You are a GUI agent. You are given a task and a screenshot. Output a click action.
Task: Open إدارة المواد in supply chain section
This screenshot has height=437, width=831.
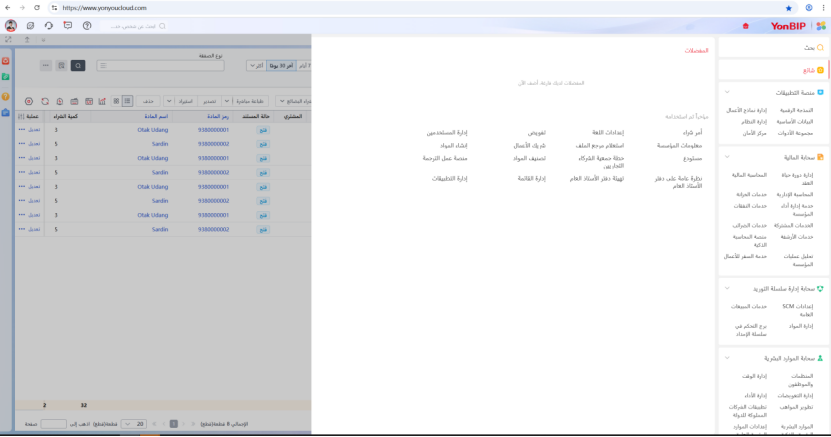click(x=800, y=326)
